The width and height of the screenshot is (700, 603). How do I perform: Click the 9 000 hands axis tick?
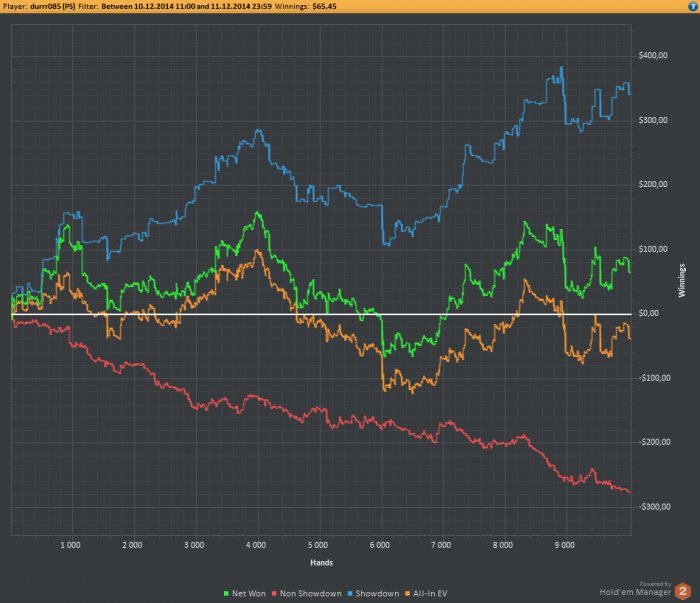[x=565, y=545]
